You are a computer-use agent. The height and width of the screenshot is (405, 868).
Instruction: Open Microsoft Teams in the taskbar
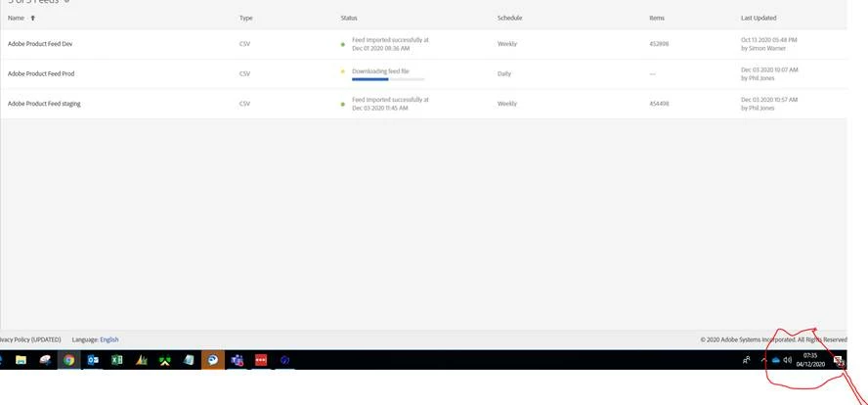pos(238,360)
